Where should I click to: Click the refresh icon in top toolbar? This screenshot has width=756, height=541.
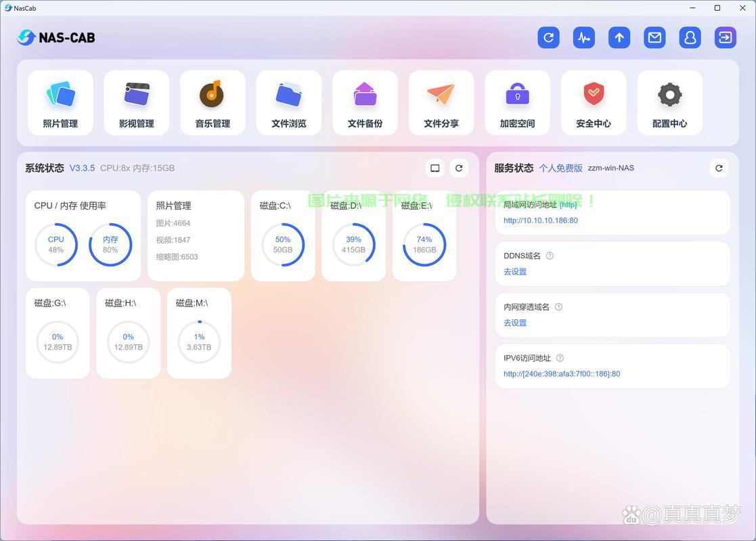click(x=549, y=38)
